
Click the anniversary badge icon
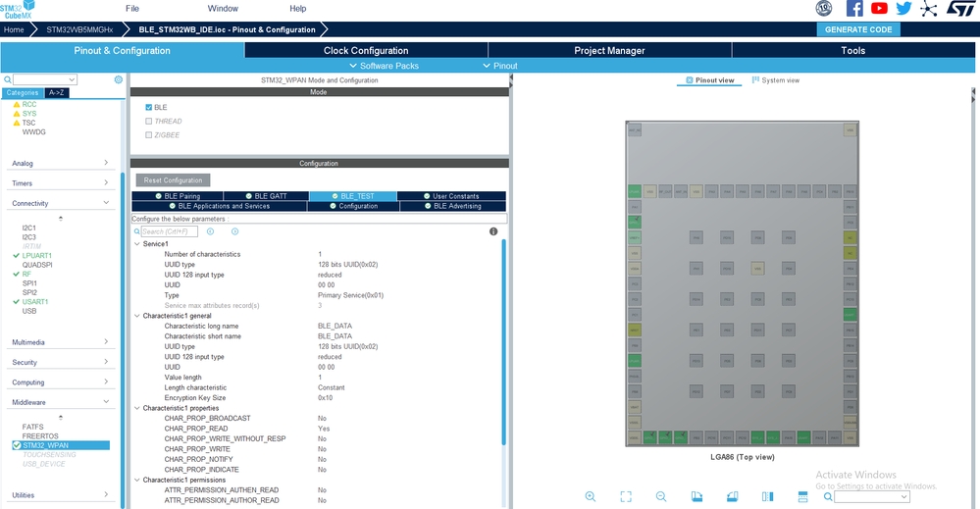coord(824,9)
